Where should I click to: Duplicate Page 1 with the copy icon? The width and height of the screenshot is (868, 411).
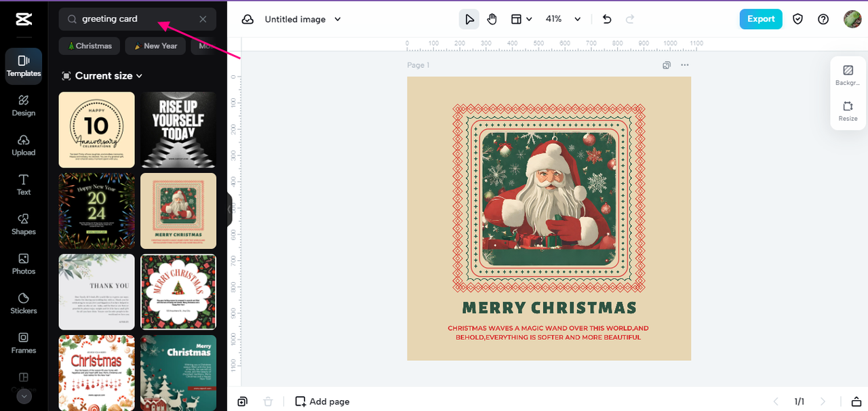[x=667, y=65]
